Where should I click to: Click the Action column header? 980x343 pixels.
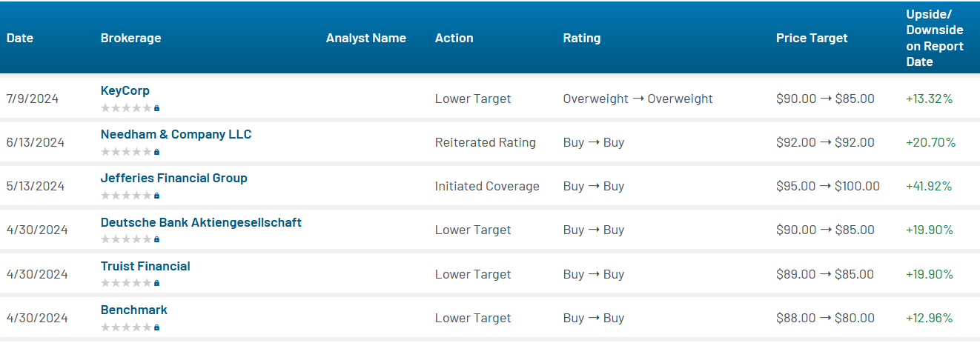pos(454,38)
